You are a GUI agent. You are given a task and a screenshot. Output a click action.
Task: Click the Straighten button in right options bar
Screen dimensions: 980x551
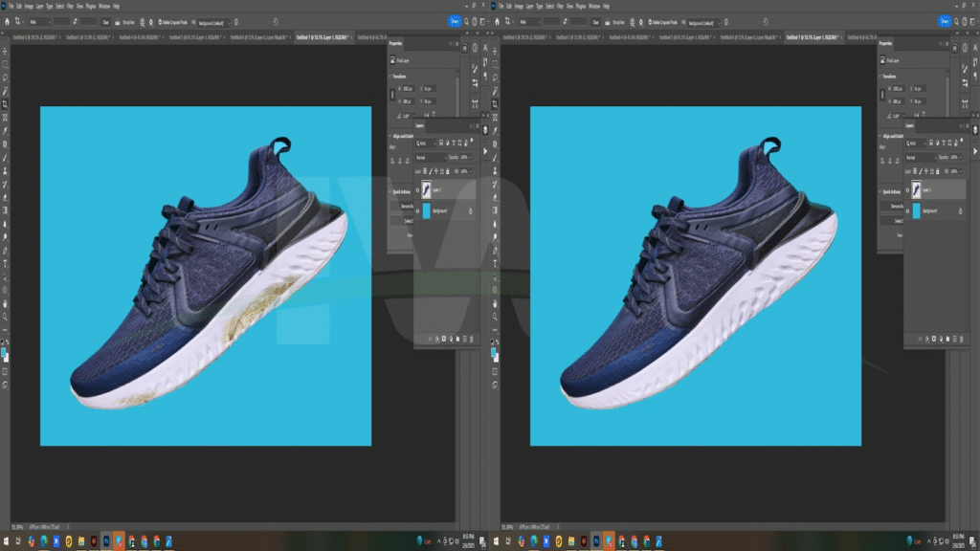coord(615,23)
